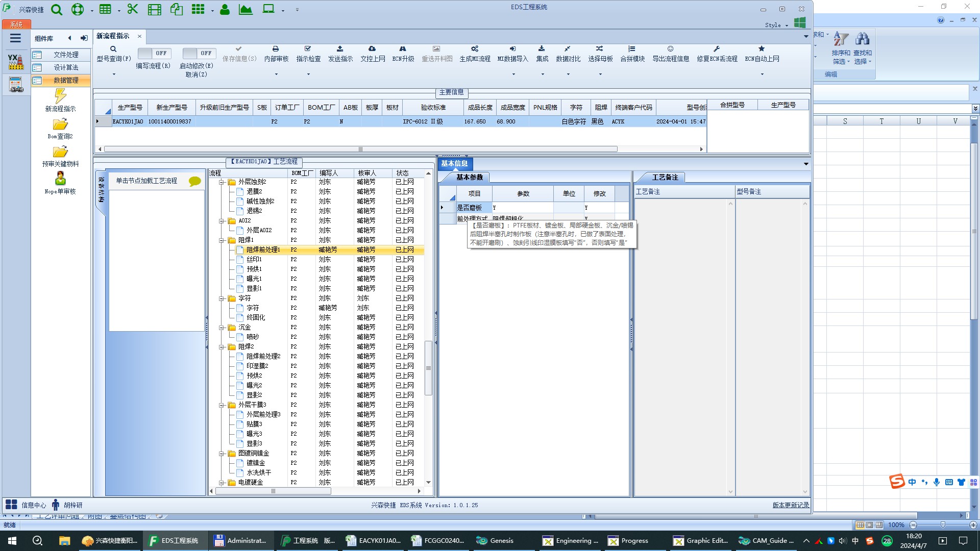This screenshot has width=980, height=551.
Task: Click the 内部审核 printer icon
Action: [276, 49]
